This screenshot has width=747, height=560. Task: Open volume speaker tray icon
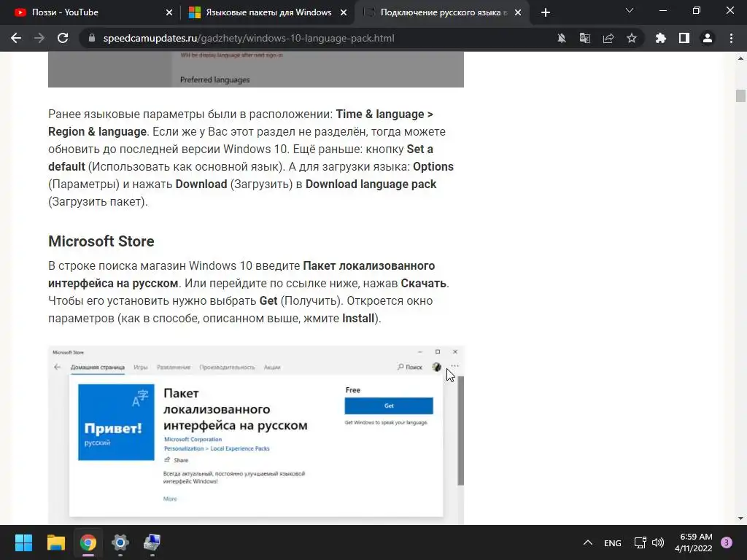click(658, 542)
